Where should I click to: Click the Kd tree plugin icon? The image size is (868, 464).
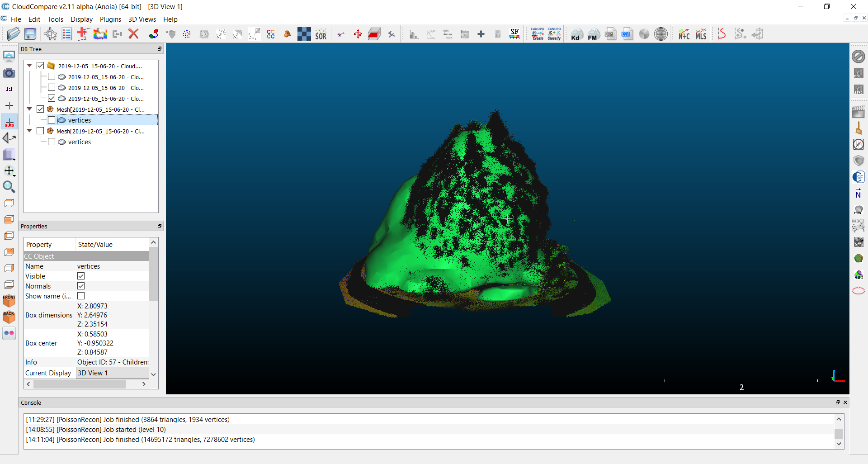[576, 34]
